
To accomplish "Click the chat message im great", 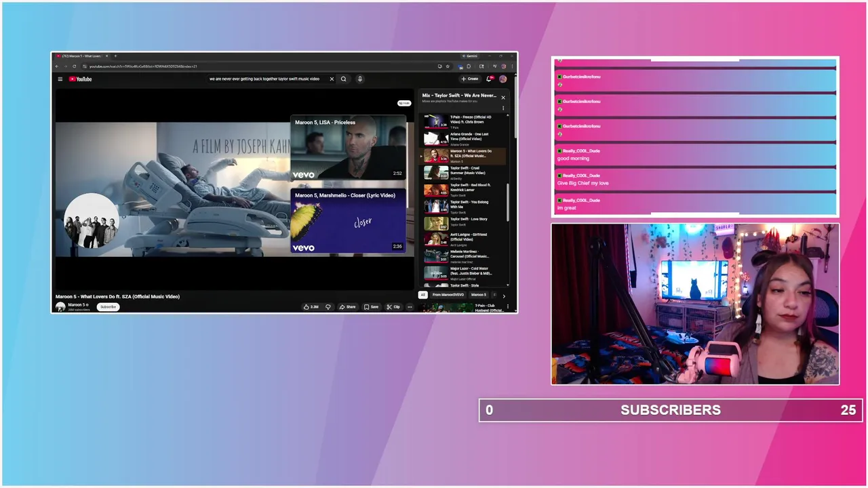I will [x=566, y=208].
